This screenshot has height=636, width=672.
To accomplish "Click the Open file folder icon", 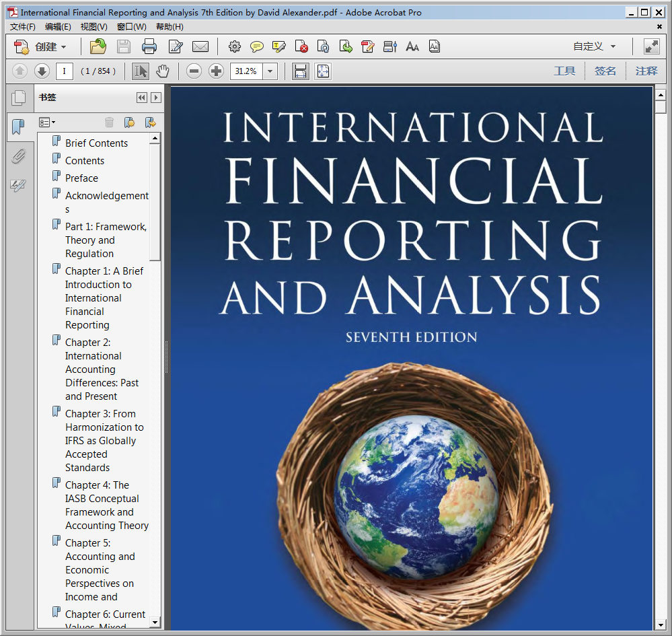I will point(98,46).
